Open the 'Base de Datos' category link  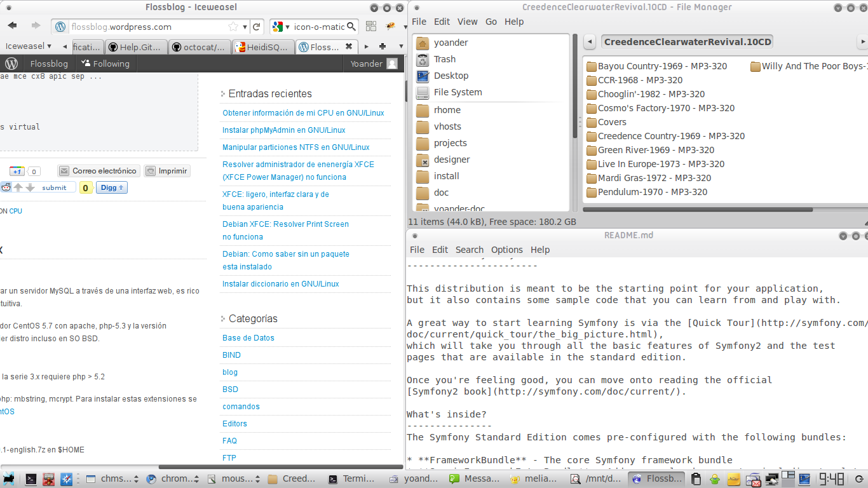[x=248, y=338]
